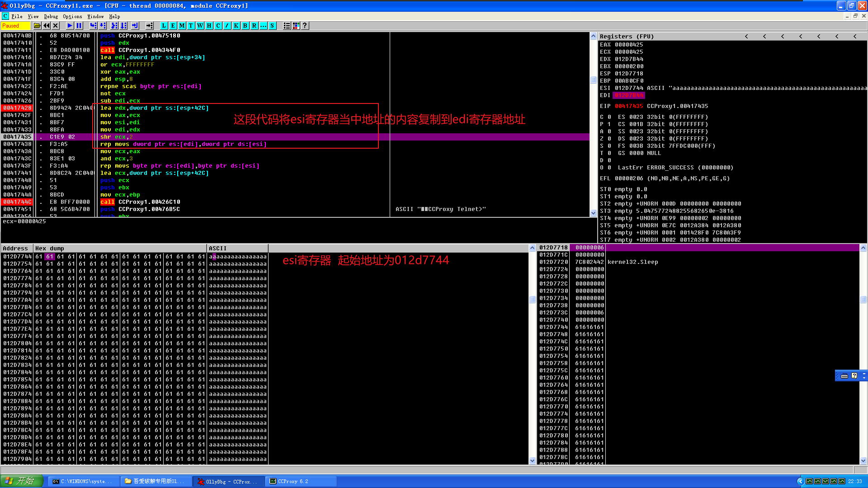Open the Help menu

[114, 16]
